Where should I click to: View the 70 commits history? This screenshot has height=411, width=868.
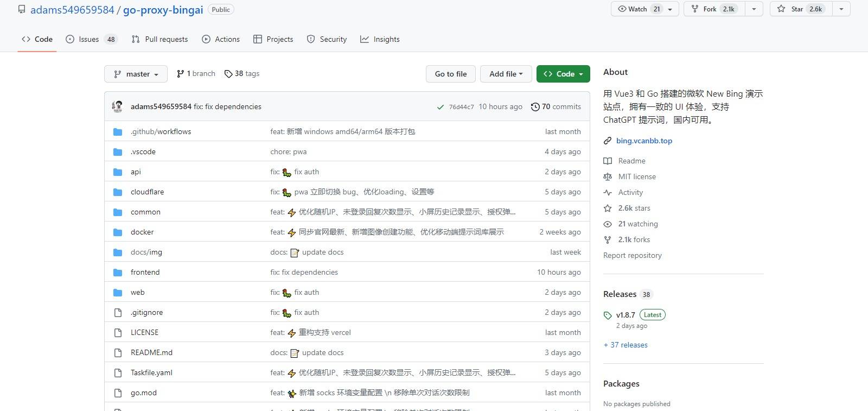pyautogui.click(x=556, y=107)
